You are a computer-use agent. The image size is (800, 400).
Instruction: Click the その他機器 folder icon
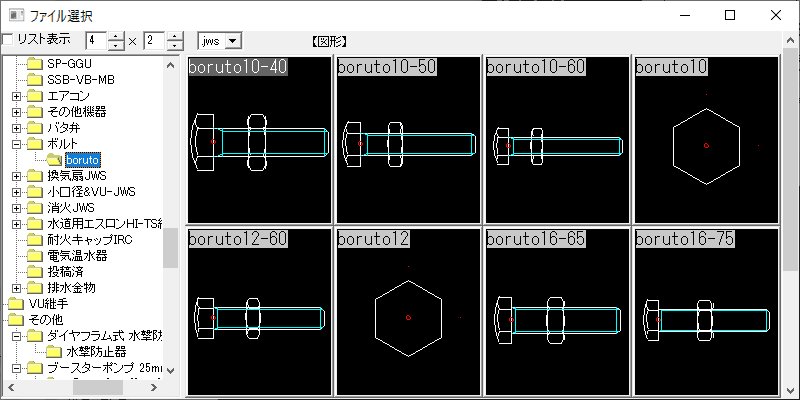(x=35, y=112)
